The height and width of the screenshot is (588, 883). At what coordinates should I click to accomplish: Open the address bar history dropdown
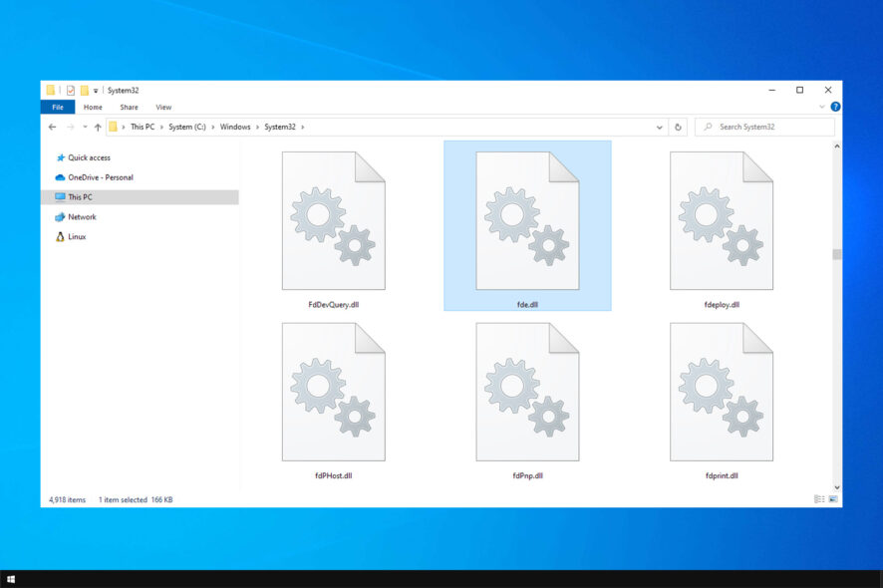coord(660,128)
